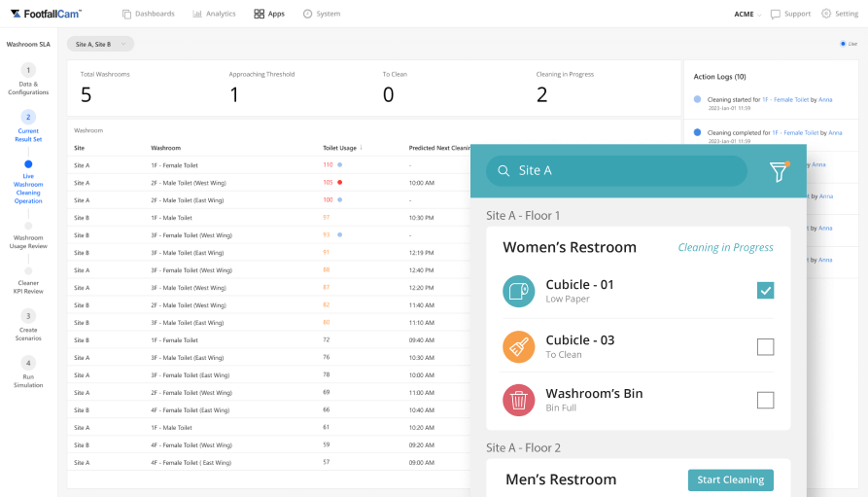Click the Apps grid icon
The image size is (868, 497).
click(260, 14)
